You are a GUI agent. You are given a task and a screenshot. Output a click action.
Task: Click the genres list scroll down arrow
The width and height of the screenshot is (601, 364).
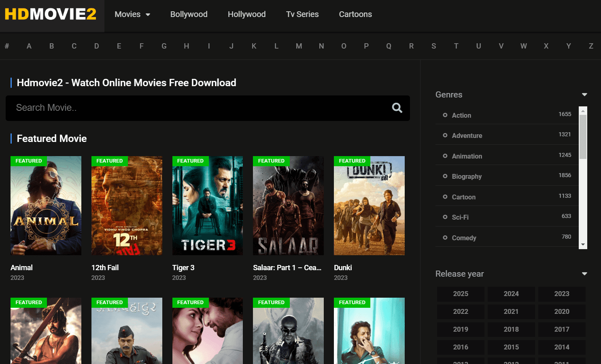tap(583, 245)
